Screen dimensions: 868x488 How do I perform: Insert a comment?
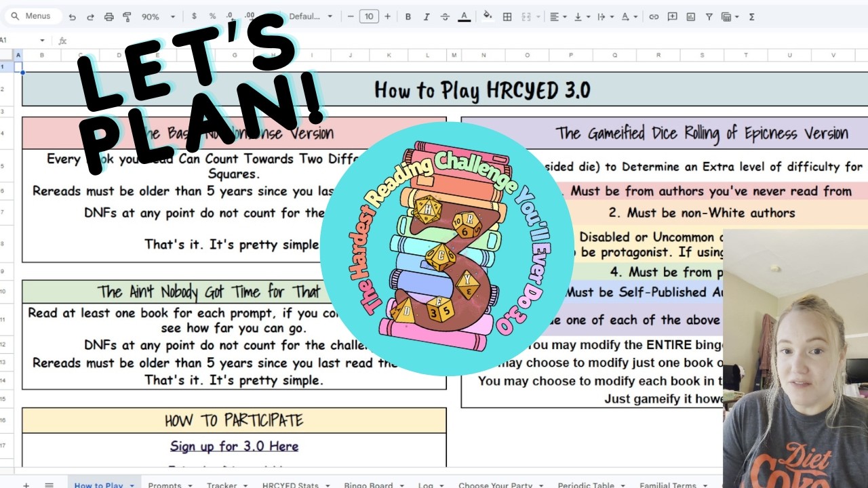(x=672, y=16)
